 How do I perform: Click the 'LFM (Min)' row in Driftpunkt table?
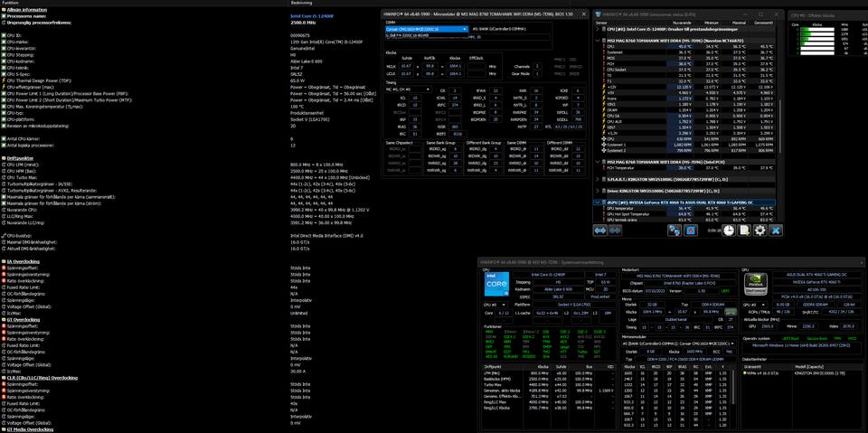point(549,372)
